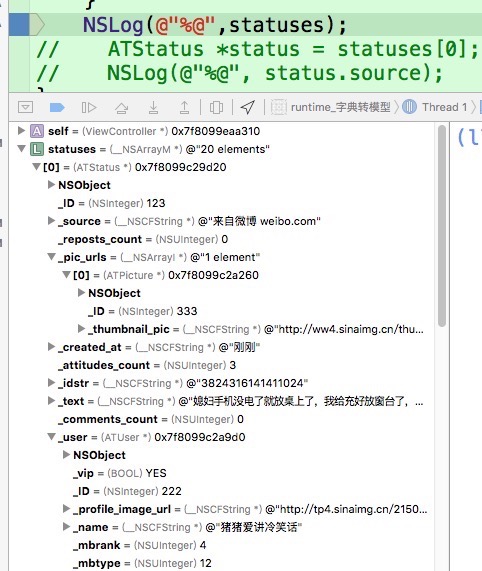Click the 382431614141024 idstr value
The height and width of the screenshot is (571, 482).
247,383
